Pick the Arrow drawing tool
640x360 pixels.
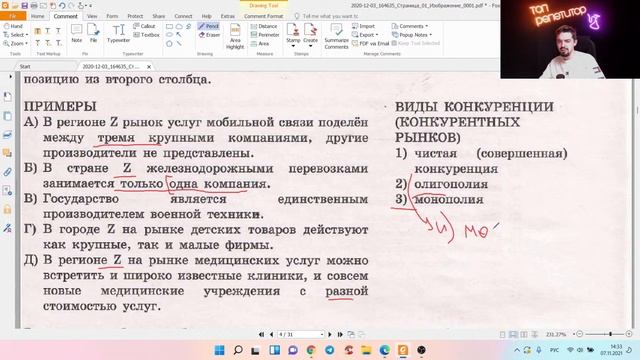[x=179, y=35]
